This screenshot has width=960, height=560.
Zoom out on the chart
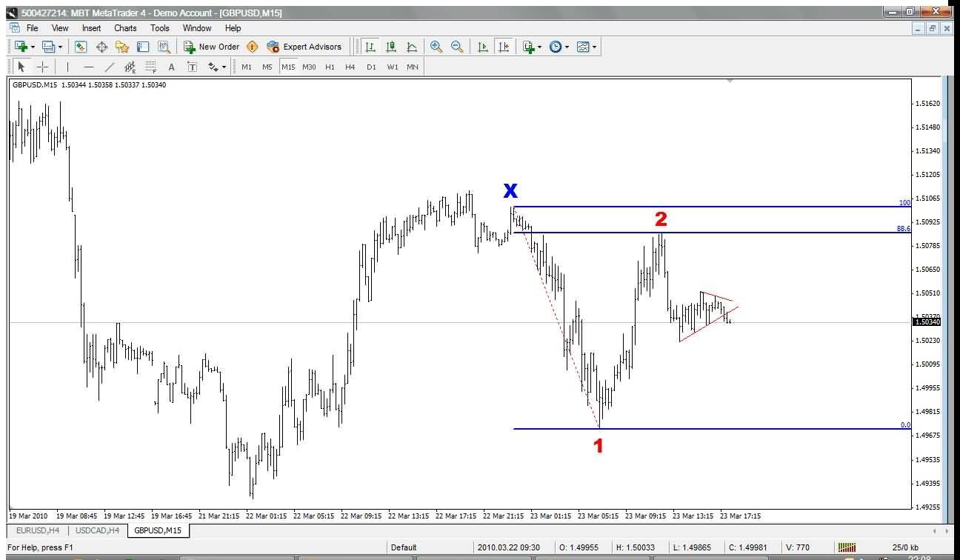[x=456, y=47]
